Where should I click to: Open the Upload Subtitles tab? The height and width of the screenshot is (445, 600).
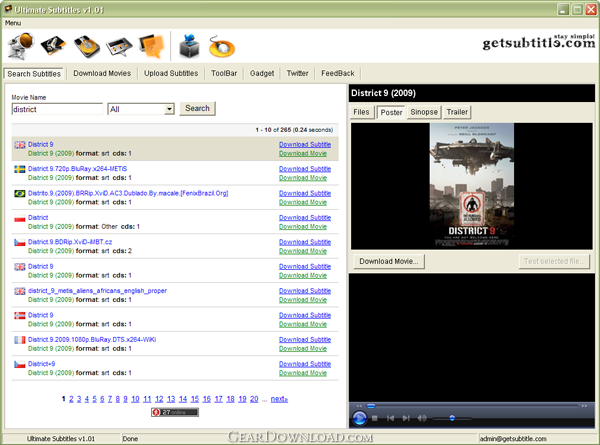click(171, 73)
